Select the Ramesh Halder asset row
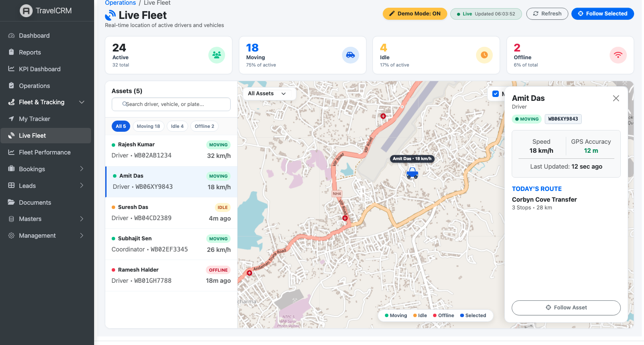The width and height of the screenshot is (644, 345). point(171,275)
